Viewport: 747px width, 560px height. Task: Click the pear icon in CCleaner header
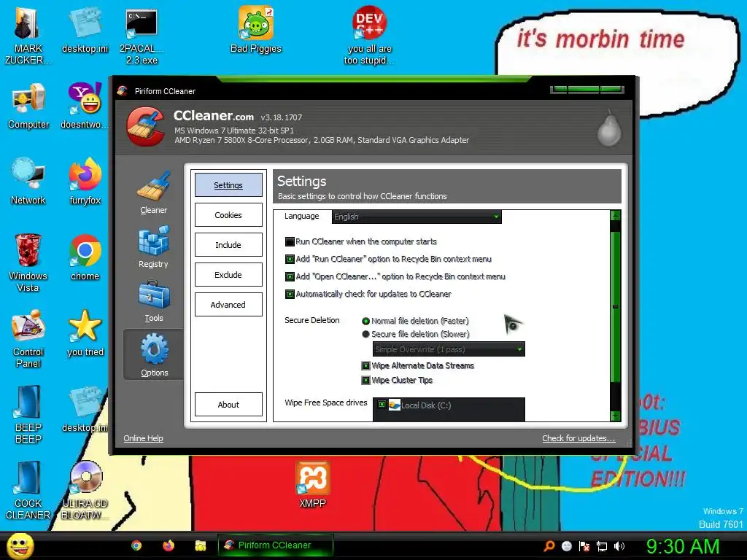[609, 128]
